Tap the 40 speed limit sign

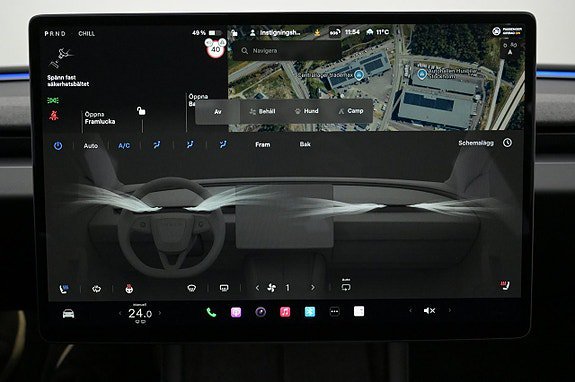click(x=216, y=49)
